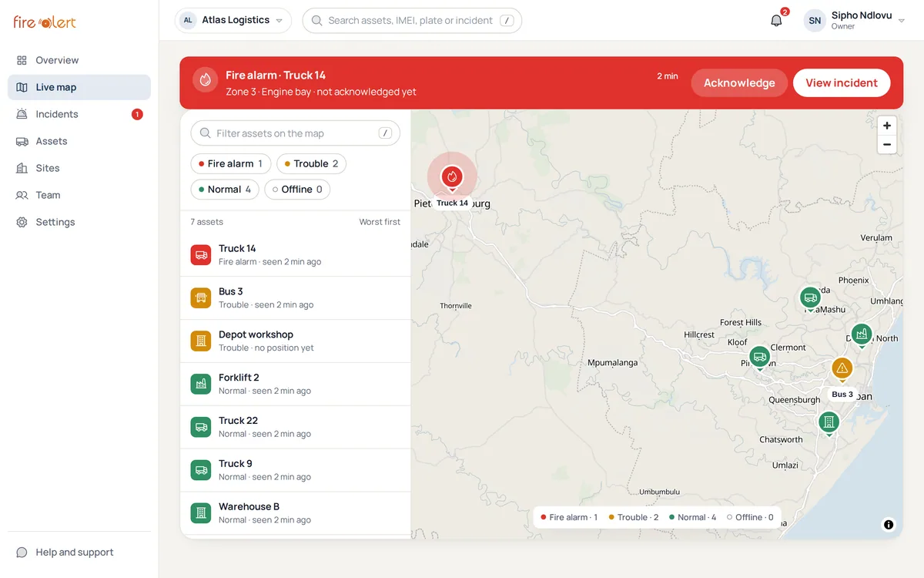Screen dimensions: 924x578
Task: Click the global search field
Action: click(412, 21)
